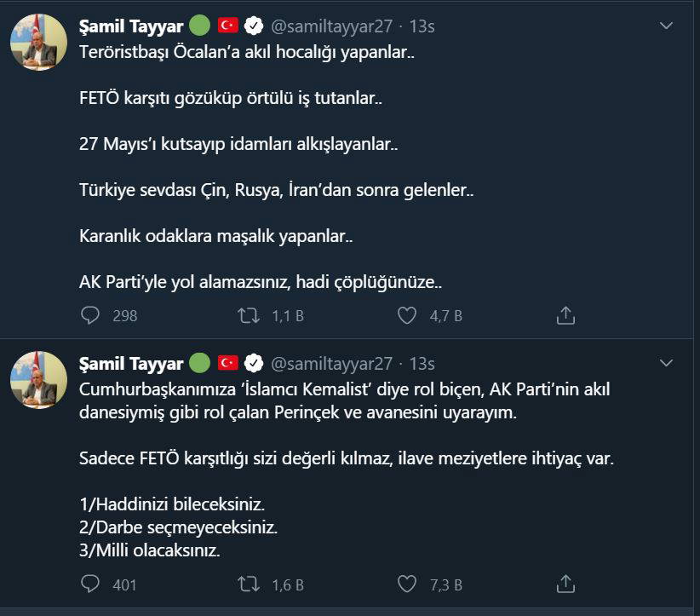Open the second tweet's chevron menu
Screen dimensions: 700x616
[667, 363]
